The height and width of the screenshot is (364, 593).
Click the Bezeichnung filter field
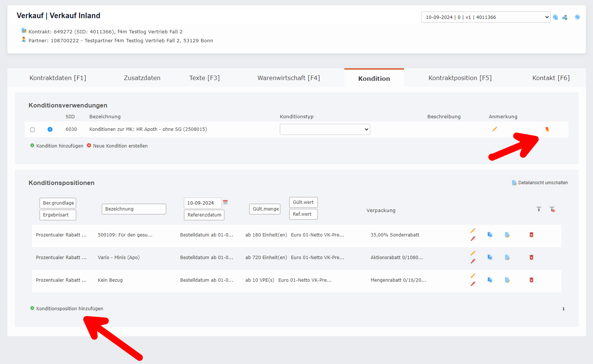tap(134, 209)
